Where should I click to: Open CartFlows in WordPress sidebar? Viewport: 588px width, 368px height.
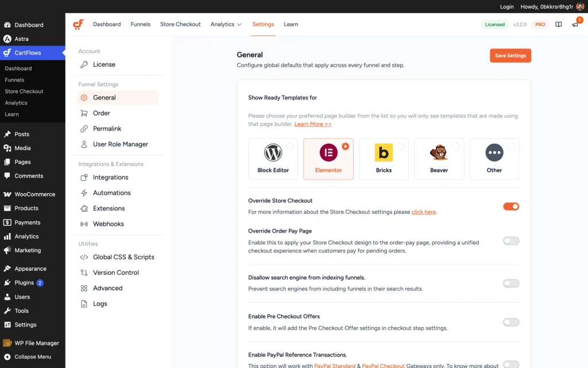coord(33,53)
